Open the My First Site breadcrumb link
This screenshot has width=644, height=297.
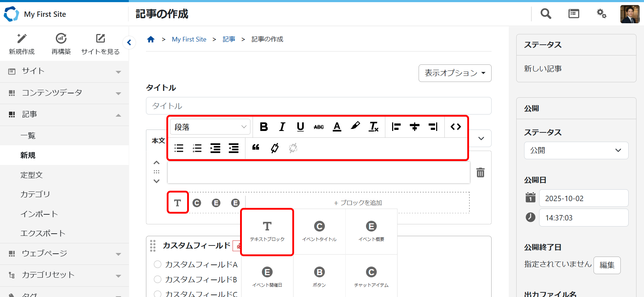click(x=189, y=39)
